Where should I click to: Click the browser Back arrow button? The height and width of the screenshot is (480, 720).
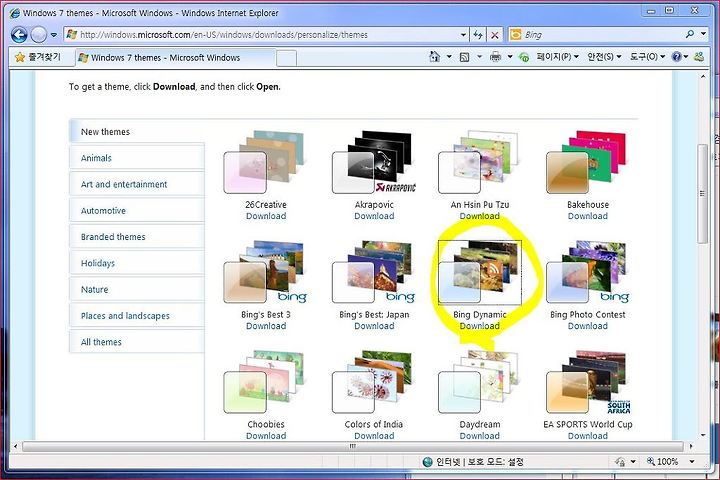click(x=19, y=34)
